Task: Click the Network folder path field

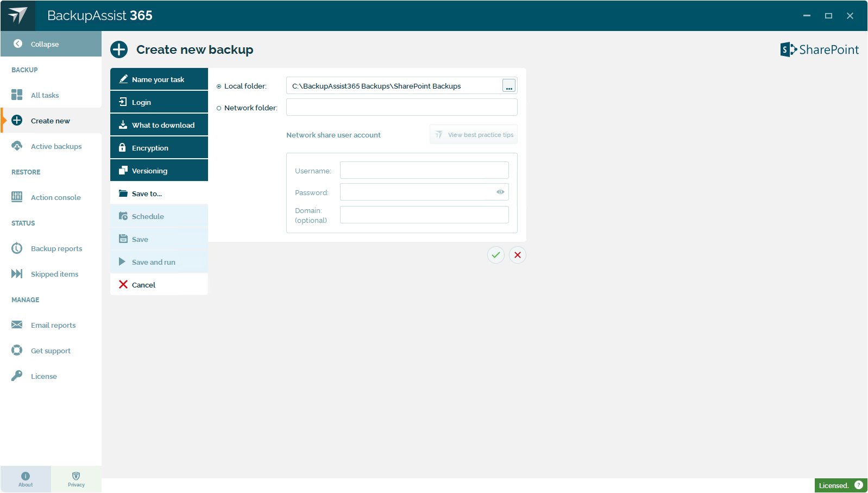Action: 401,108
